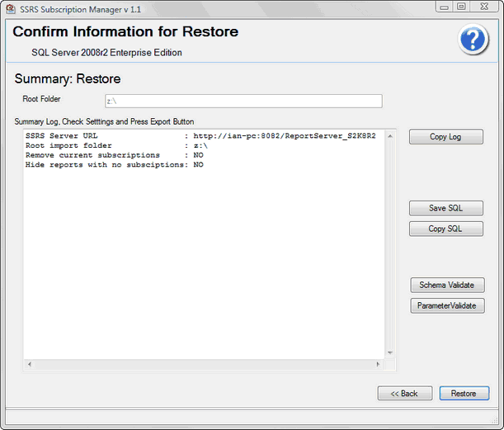Click the horizontal scrollbar track in log

click(204, 365)
